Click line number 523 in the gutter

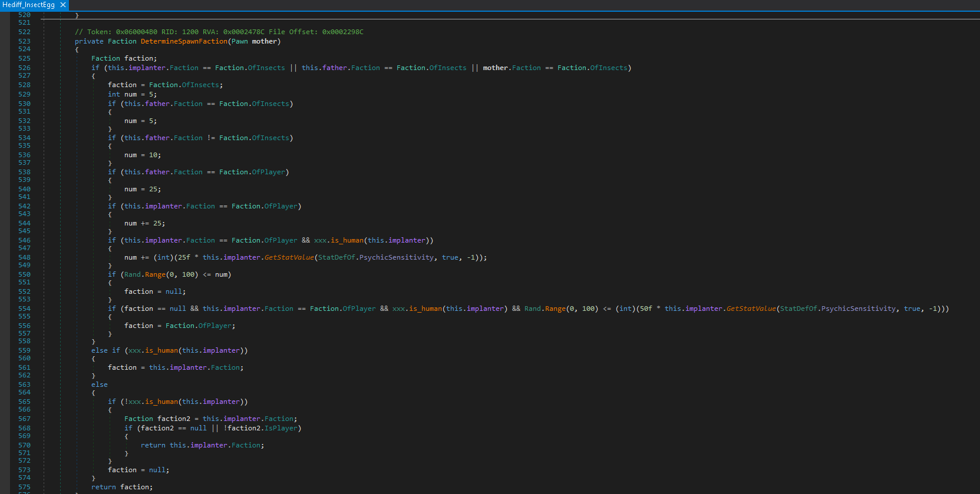click(24, 41)
